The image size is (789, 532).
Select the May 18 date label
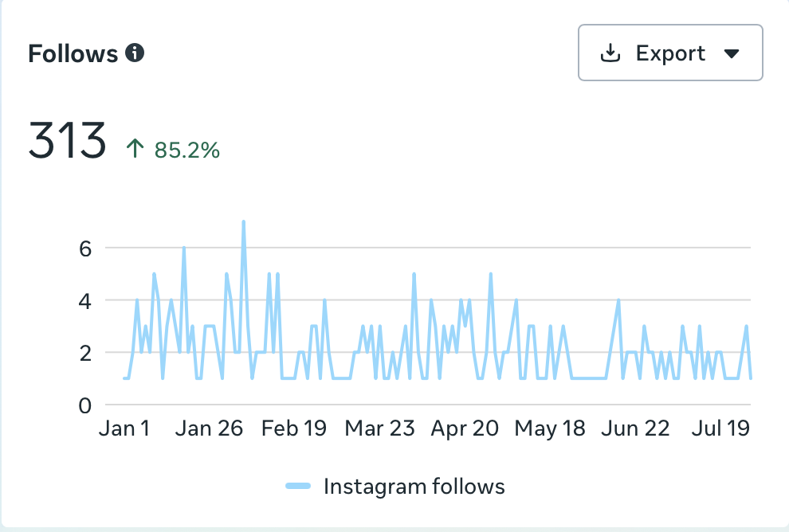tap(549, 428)
